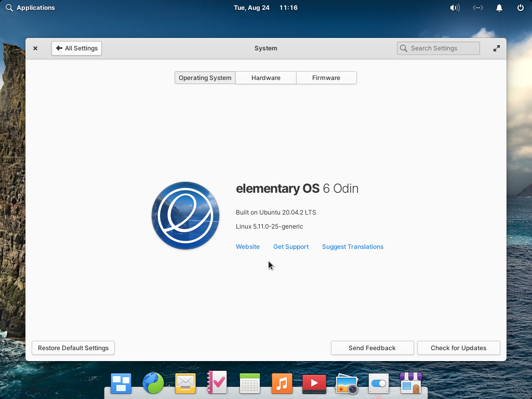Close the System settings window
The image size is (532, 399).
click(35, 48)
